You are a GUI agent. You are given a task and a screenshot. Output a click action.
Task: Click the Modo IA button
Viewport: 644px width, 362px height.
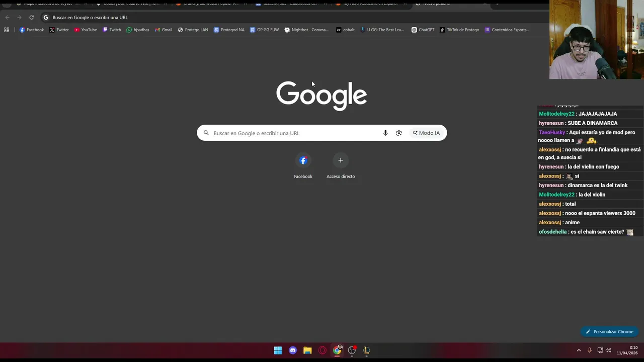pyautogui.click(x=426, y=133)
